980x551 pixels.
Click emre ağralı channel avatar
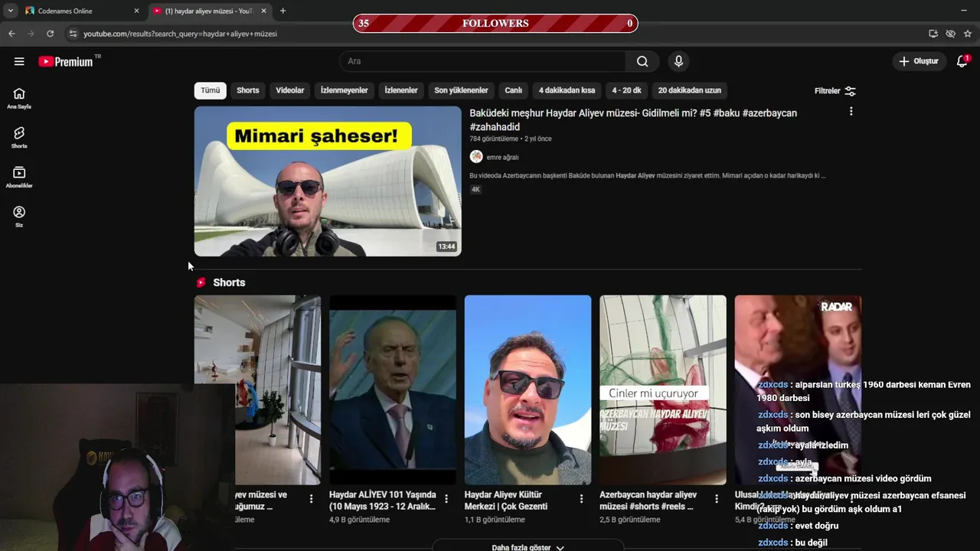(476, 157)
